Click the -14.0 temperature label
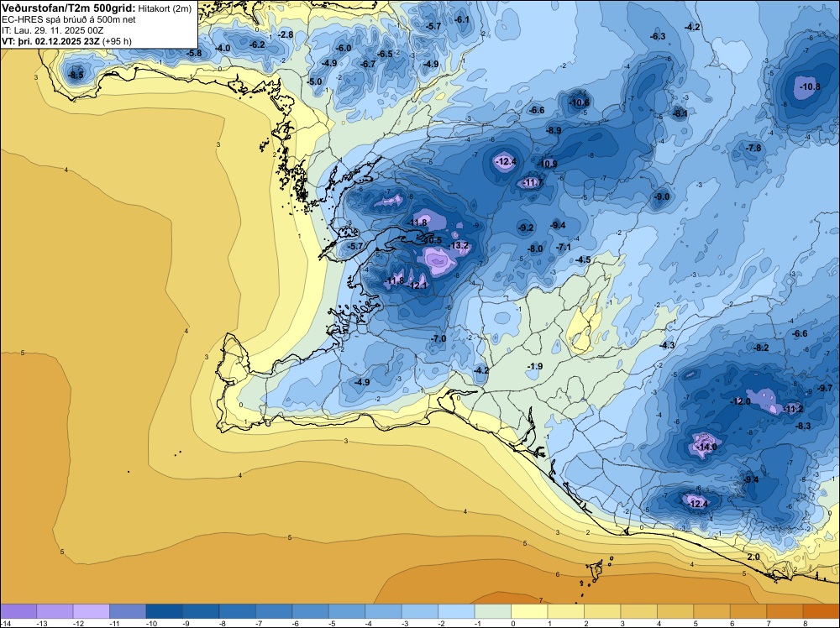The image size is (840, 628). point(706,447)
